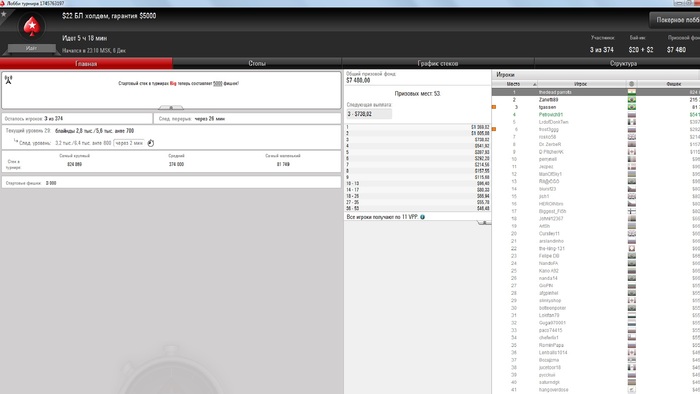The image size is (700, 394).
Task: Expand the payouts panel bottom handle
Action: point(484,222)
